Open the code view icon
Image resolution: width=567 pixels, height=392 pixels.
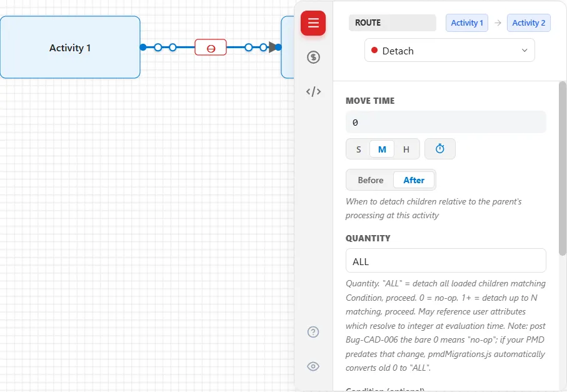[314, 91]
